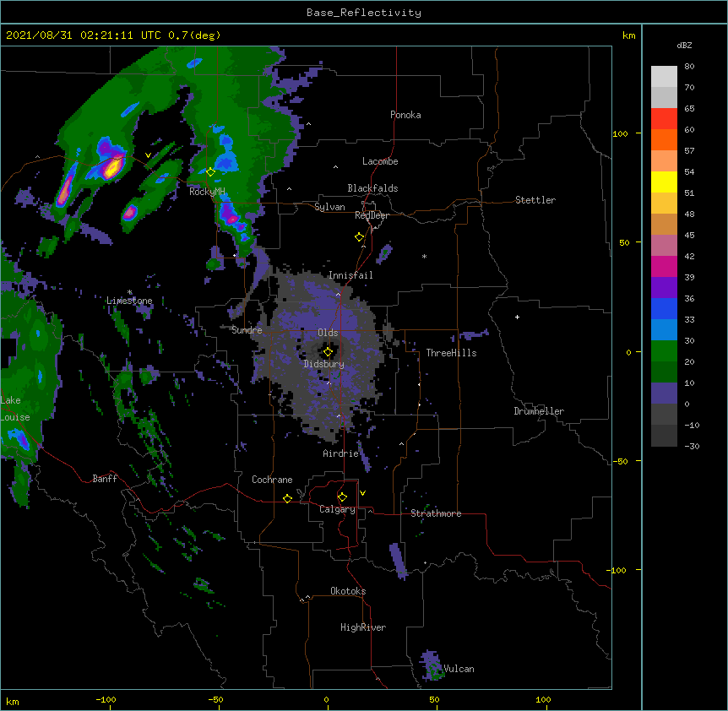
Task: Click the asterisk marker above Limestone label
Action: (x=129, y=292)
